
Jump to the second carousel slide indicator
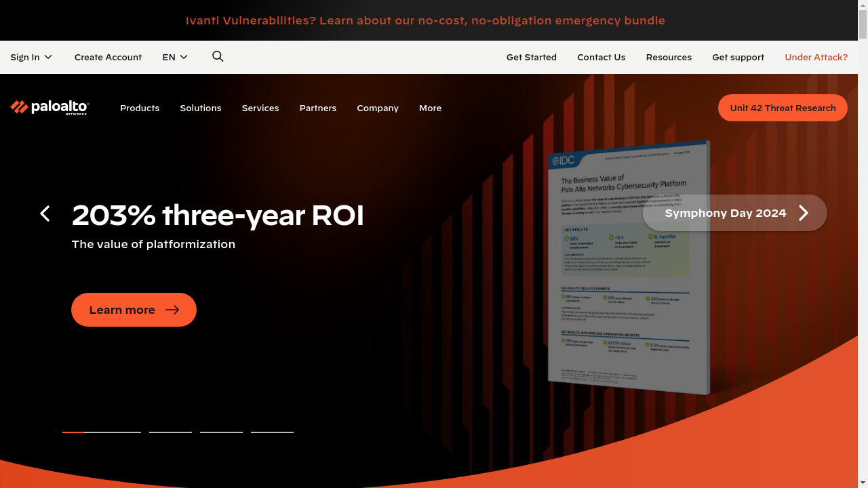(x=170, y=432)
